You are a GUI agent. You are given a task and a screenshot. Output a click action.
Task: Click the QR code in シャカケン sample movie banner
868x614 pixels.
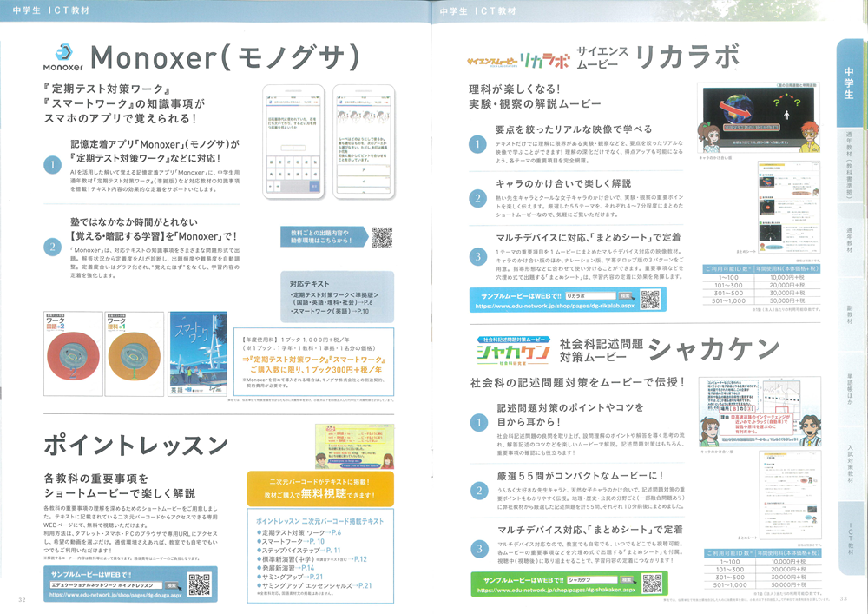(x=652, y=584)
